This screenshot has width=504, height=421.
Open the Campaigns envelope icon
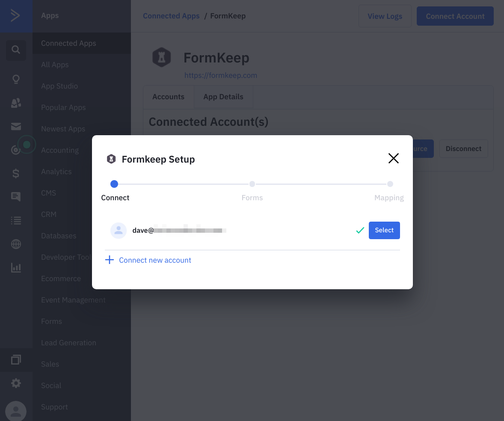(16, 127)
